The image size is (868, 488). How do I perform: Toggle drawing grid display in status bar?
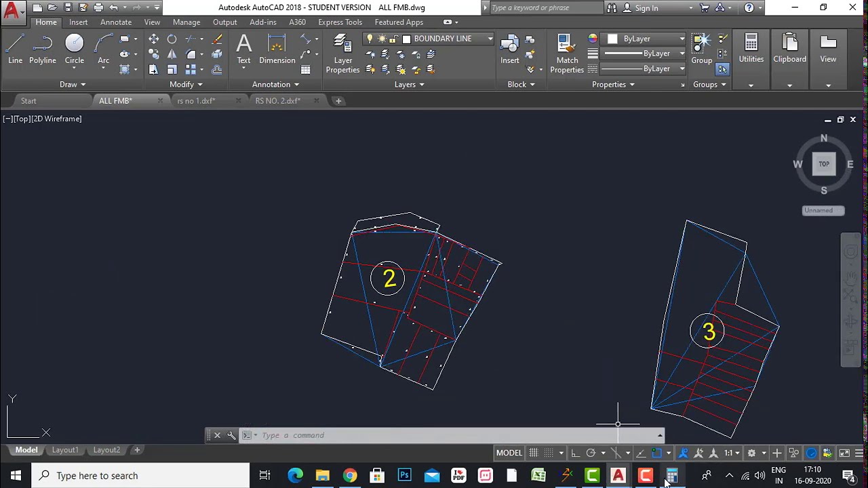pyautogui.click(x=534, y=453)
